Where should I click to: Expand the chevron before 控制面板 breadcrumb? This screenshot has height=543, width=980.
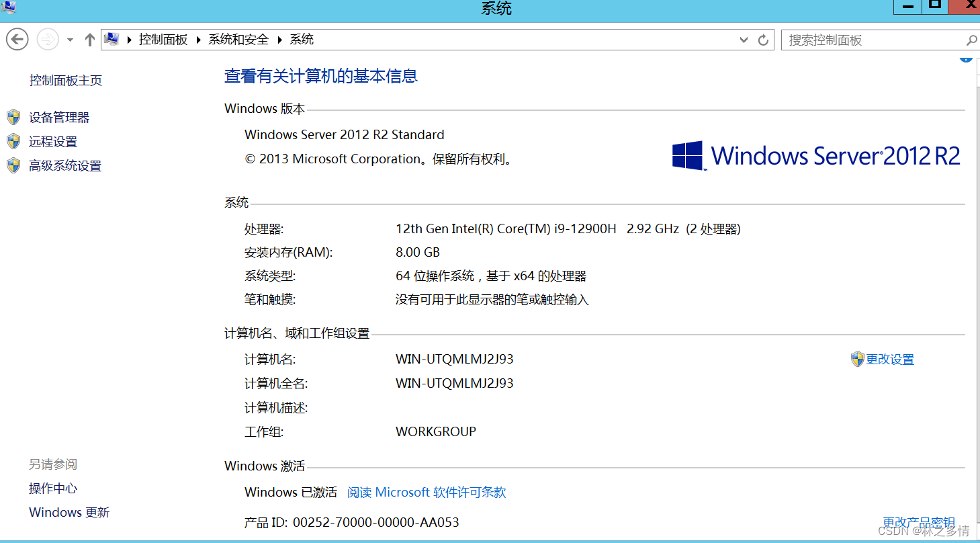[130, 40]
